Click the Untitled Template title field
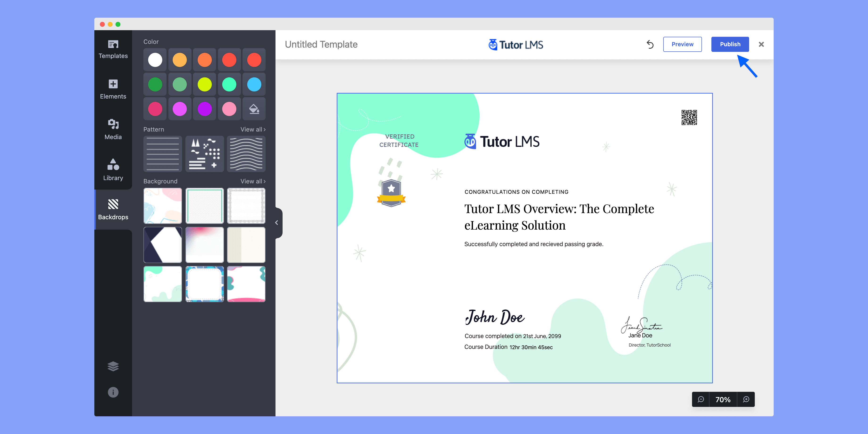This screenshot has height=434, width=868. click(321, 45)
